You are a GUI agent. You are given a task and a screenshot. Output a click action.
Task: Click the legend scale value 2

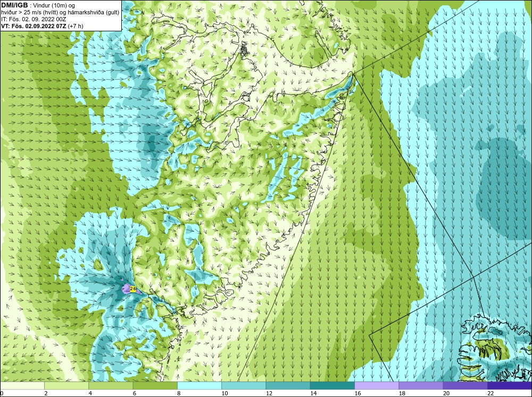(x=46, y=393)
